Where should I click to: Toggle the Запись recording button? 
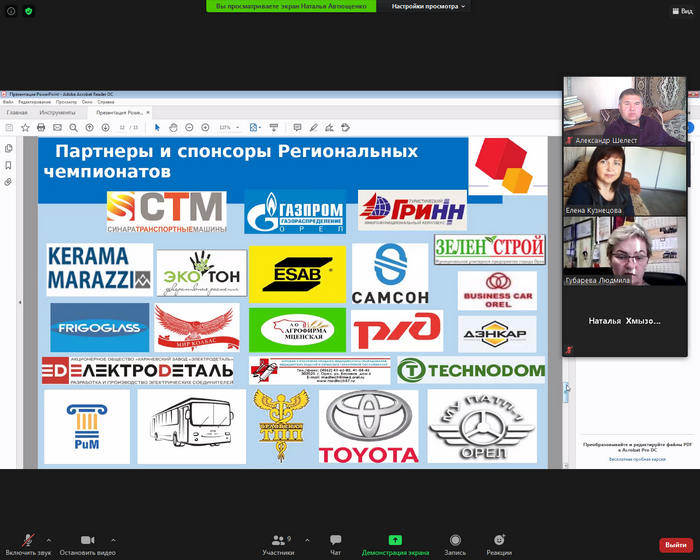coord(455,541)
